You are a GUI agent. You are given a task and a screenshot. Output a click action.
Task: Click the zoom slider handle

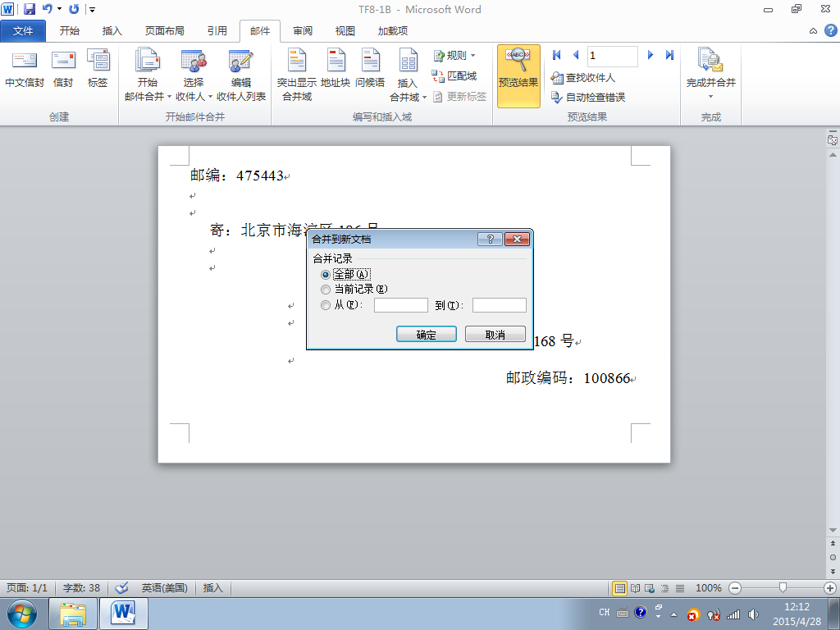(783, 587)
